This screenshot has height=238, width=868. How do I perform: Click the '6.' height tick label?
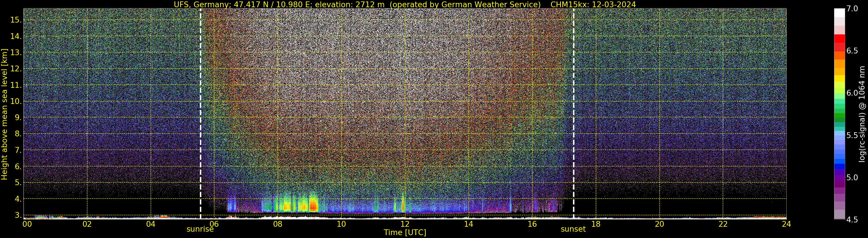coord(18,166)
